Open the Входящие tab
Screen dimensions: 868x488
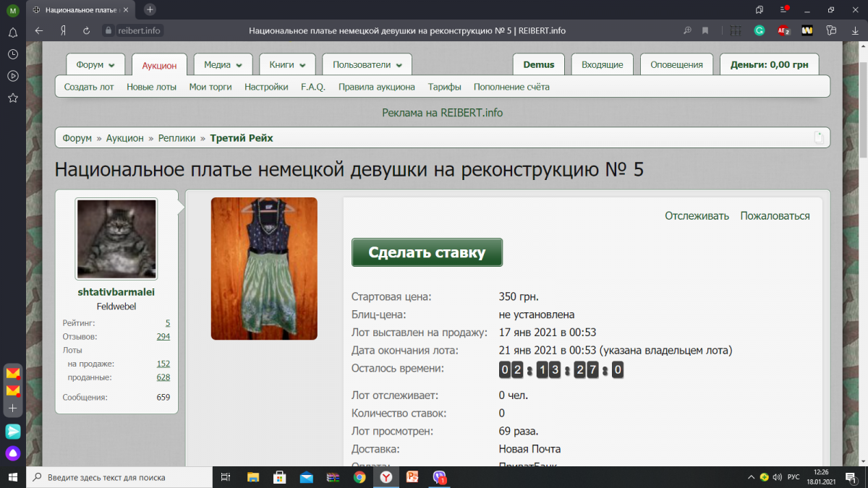point(602,64)
